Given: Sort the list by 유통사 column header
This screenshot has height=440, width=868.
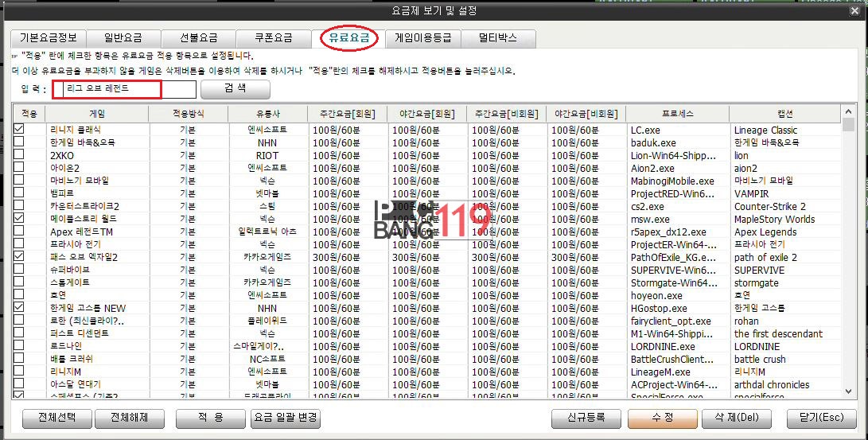Looking at the screenshot, I should click(x=268, y=114).
